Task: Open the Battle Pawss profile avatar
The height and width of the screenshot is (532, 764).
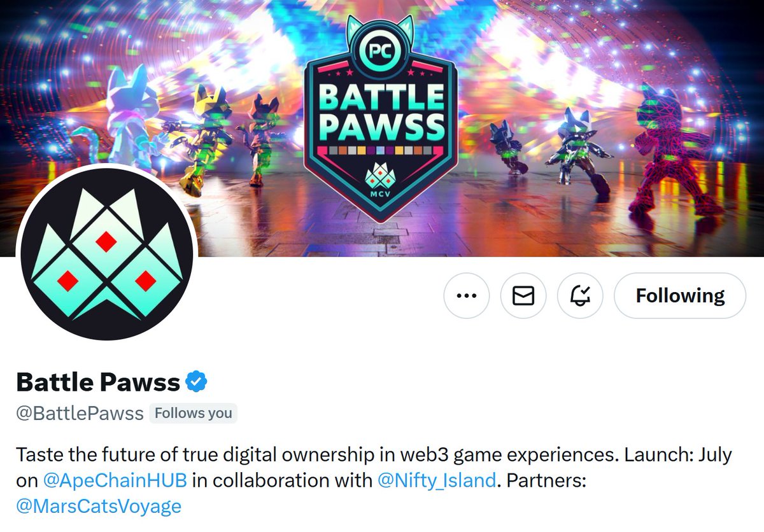Action: coord(106,254)
